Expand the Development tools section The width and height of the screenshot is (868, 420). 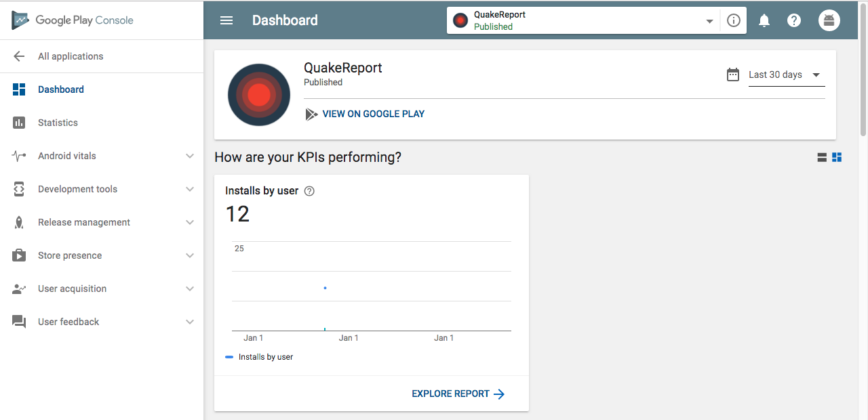point(190,189)
